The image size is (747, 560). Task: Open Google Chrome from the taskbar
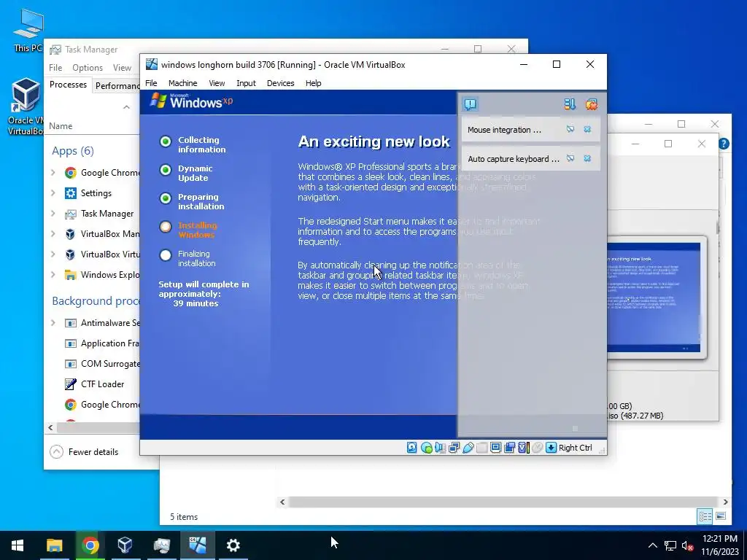[x=90, y=545]
